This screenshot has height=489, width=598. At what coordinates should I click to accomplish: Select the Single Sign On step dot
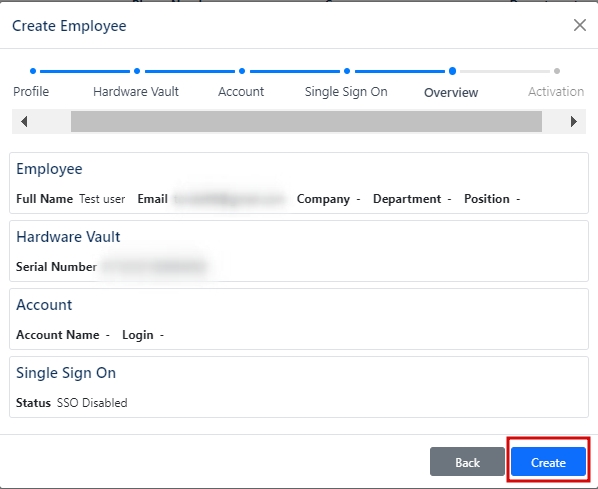[x=347, y=71]
